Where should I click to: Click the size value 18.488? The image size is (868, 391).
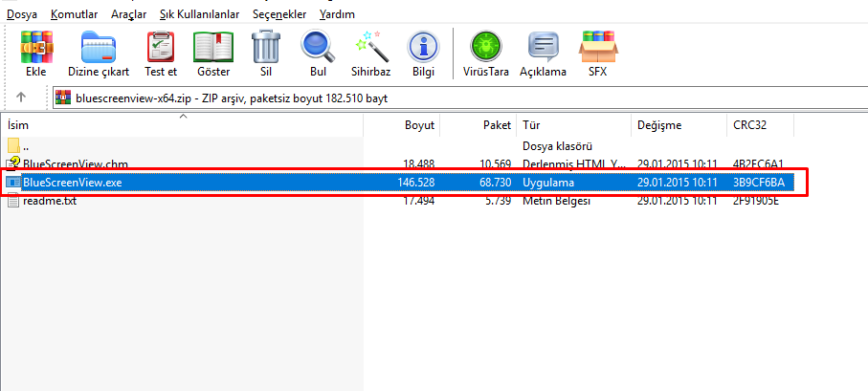click(418, 163)
